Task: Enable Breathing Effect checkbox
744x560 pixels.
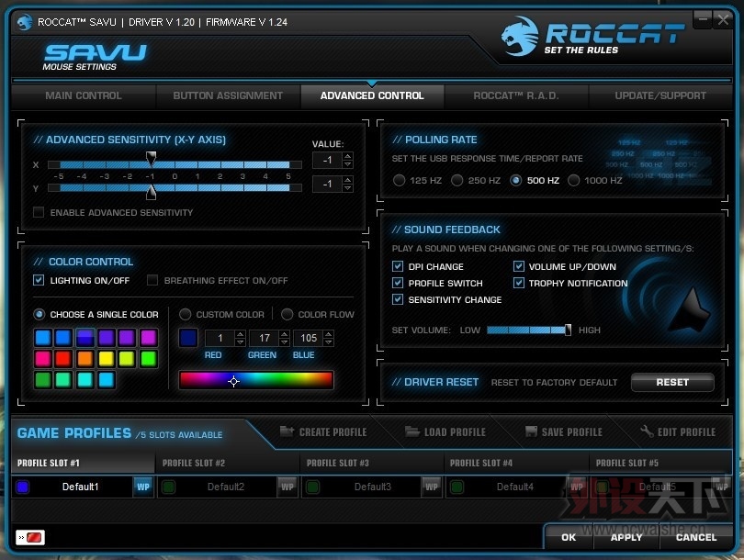Action: pyautogui.click(x=152, y=280)
